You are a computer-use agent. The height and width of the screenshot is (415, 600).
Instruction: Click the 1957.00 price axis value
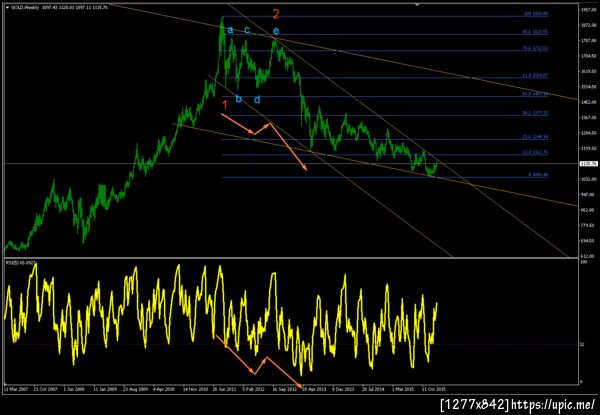pyautogui.click(x=587, y=10)
